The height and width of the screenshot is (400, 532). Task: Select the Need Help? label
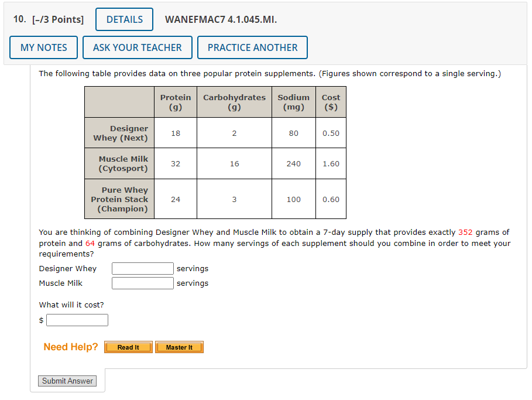pos(70,347)
